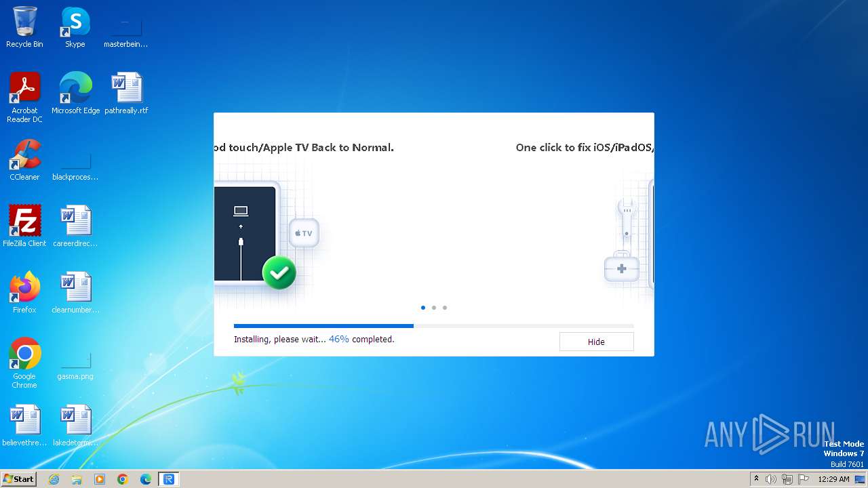Select the blackproces... desktop file

[75, 165]
